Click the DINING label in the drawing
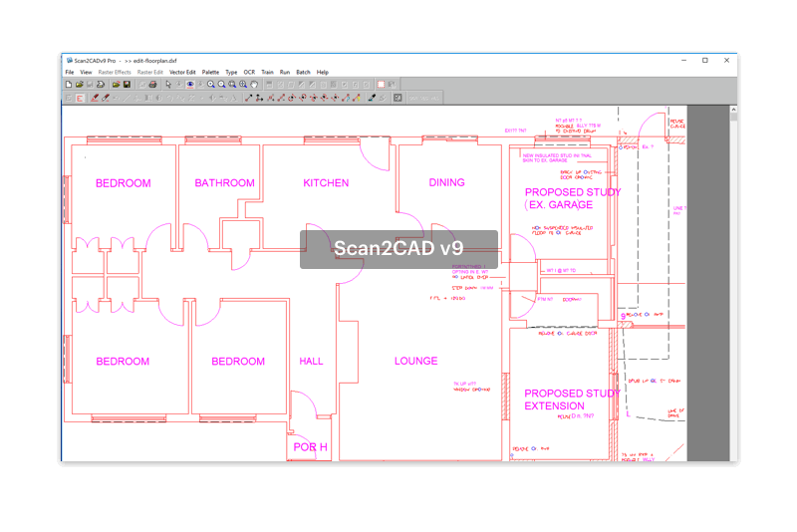 (x=446, y=182)
